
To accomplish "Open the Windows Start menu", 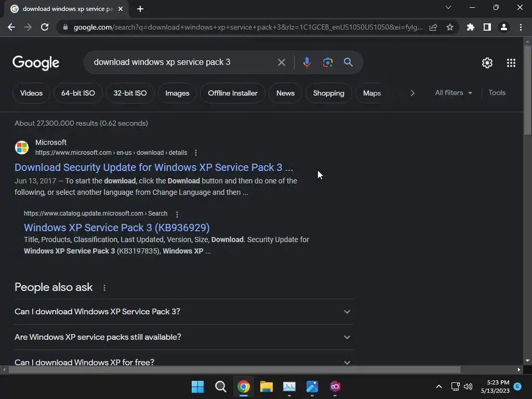I will 197,387.
